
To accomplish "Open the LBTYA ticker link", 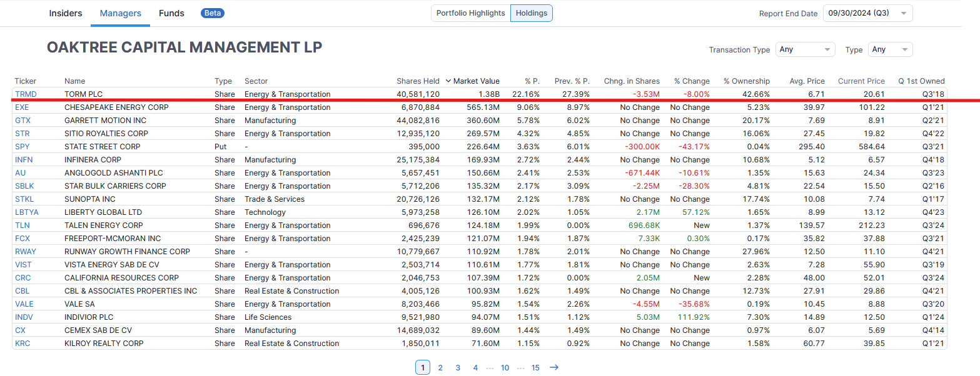I will click(27, 212).
